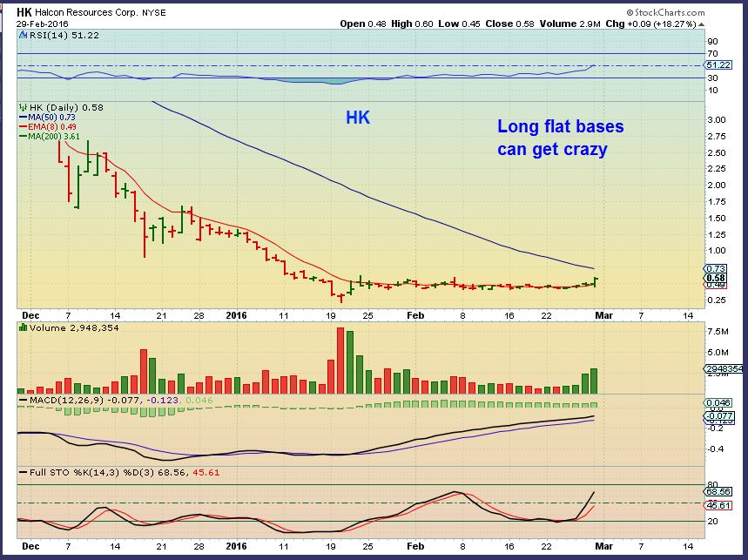The height and width of the screenshot is (560, 748).
Task: Click the Close 0.58 value
Action: 510,24
